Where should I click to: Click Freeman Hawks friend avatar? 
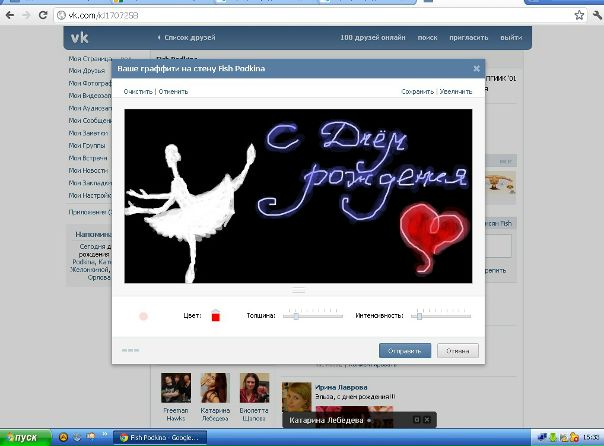point(176,388)
